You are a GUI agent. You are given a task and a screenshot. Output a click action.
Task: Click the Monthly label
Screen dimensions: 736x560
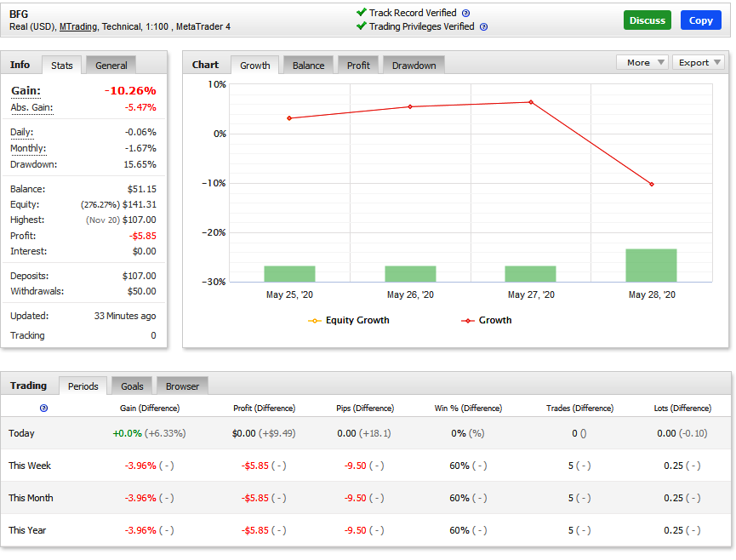click(28, 148)
